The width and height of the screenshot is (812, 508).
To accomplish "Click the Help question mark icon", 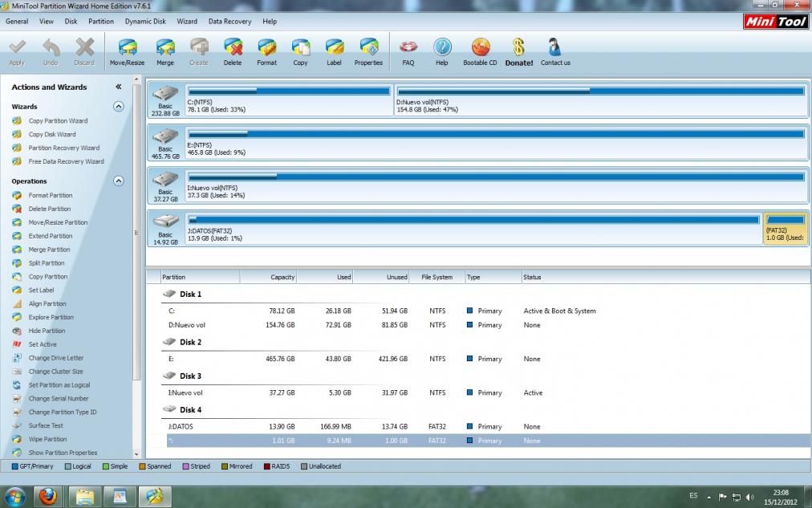I will click(x=442, y=47).
